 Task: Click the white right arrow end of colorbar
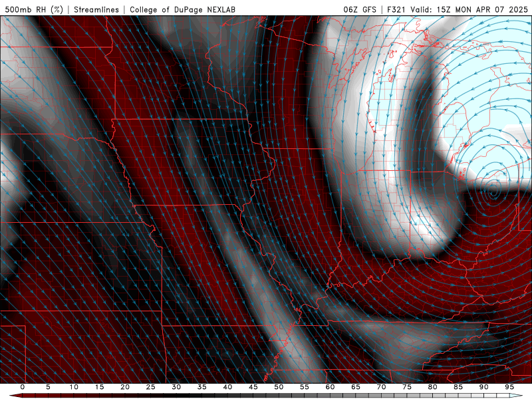click(x=517, y=396)
